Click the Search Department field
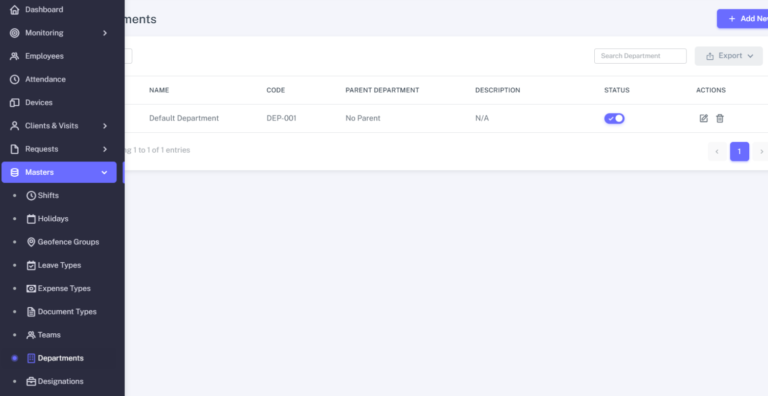768x396 pixels. click(640, 56)
